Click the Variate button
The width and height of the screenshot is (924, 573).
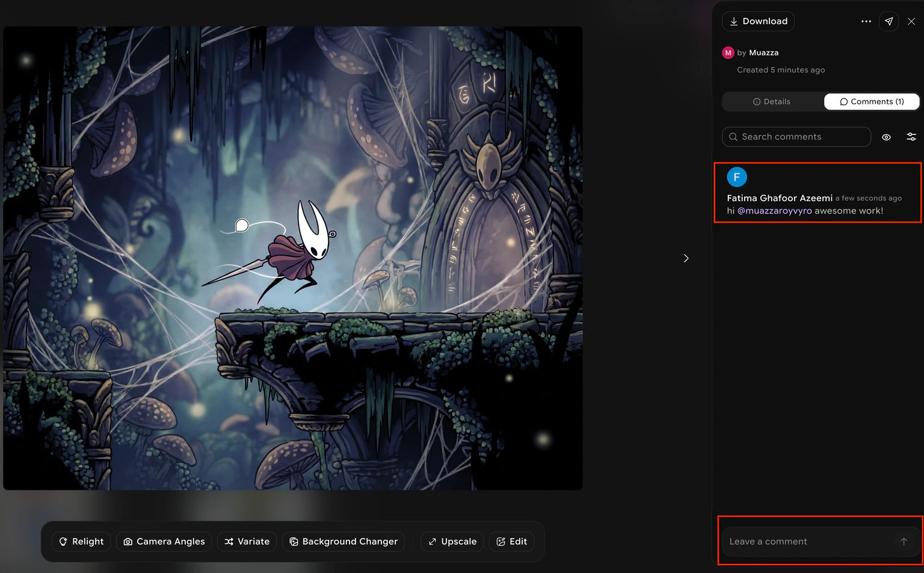click(x=247, y=542)
